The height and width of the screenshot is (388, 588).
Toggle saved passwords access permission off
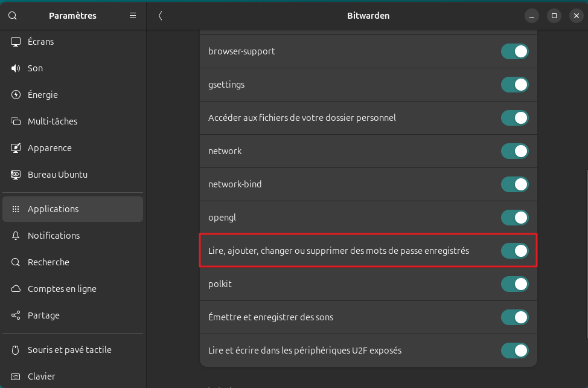click(x=514, y=250)
